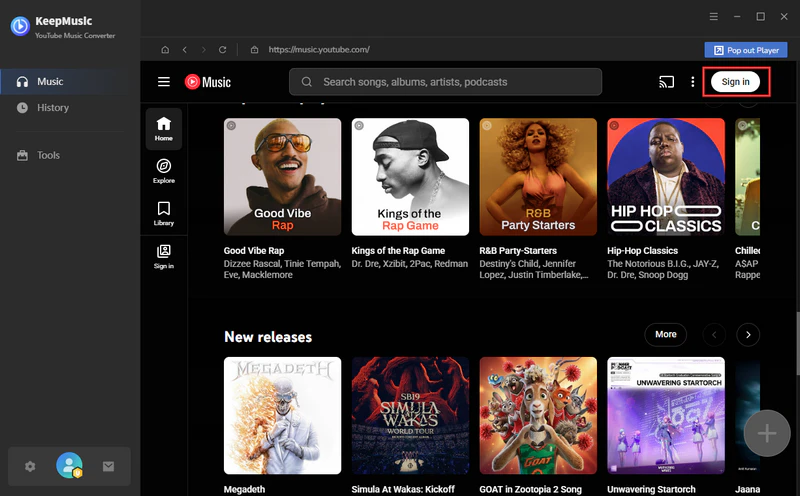Go back with the back arrow
This screenshot has height=496, width=800.
click(x=185, y=49)
